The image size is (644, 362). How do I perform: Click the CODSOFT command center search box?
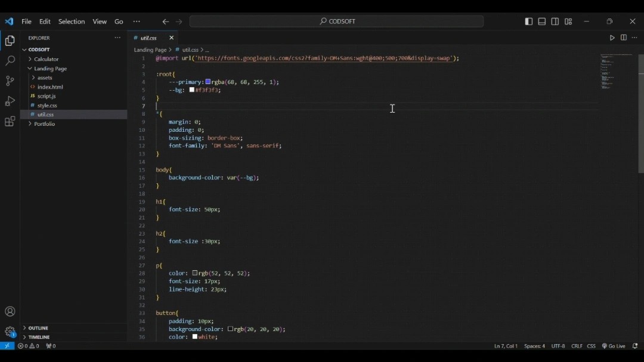[x=336, y=21]
